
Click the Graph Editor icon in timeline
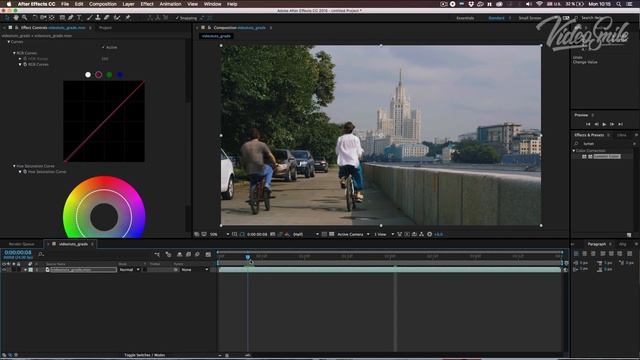click(208, 254)
